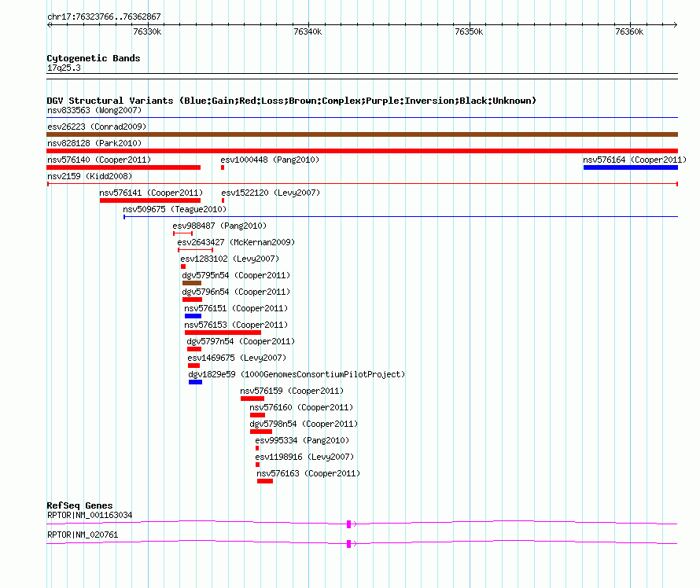Select the dgv5798n54 red bar
700x588 pixels.
point(261,432)
